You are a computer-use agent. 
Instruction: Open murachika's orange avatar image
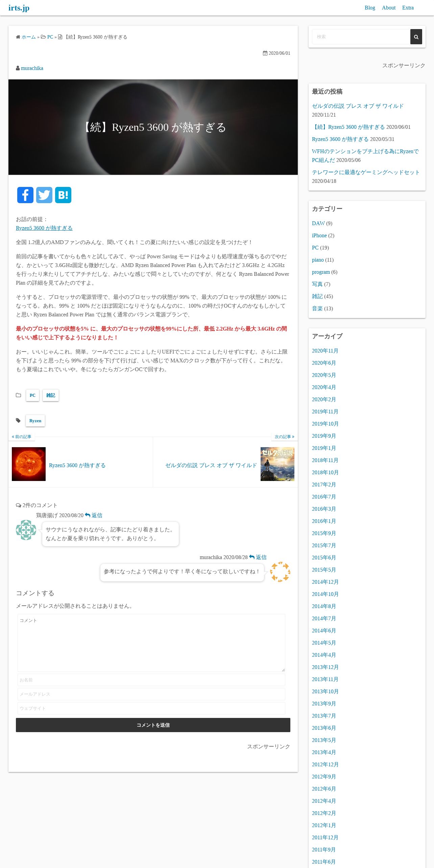(280, 572)
